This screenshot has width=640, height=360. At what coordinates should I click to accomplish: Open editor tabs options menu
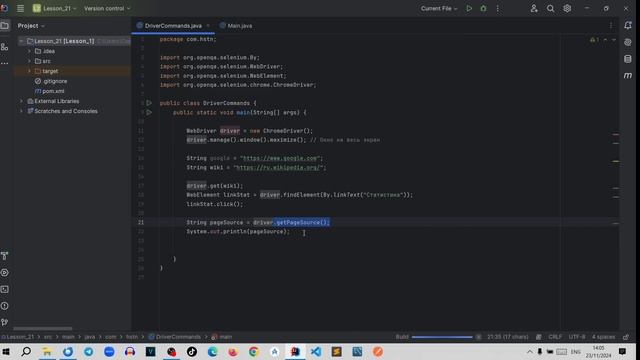pyautogui.click(x=611, y=26)
